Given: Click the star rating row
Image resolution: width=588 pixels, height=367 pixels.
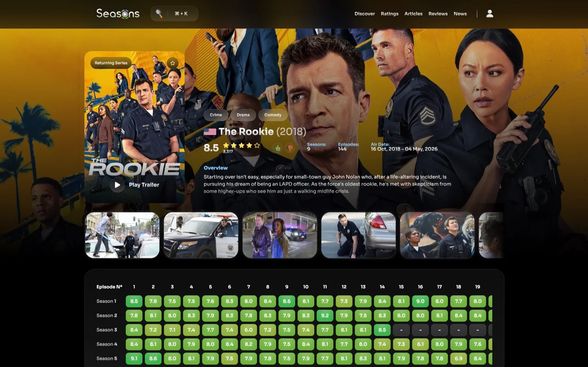Looking at the screenshot, I should (241, 145).
